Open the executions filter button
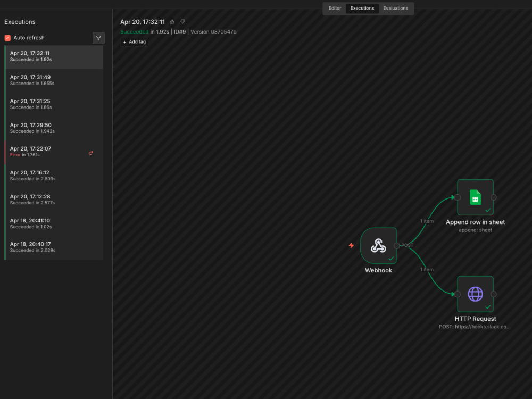The height and width of the screenshot is (399, 532). [x=98, y=38]
